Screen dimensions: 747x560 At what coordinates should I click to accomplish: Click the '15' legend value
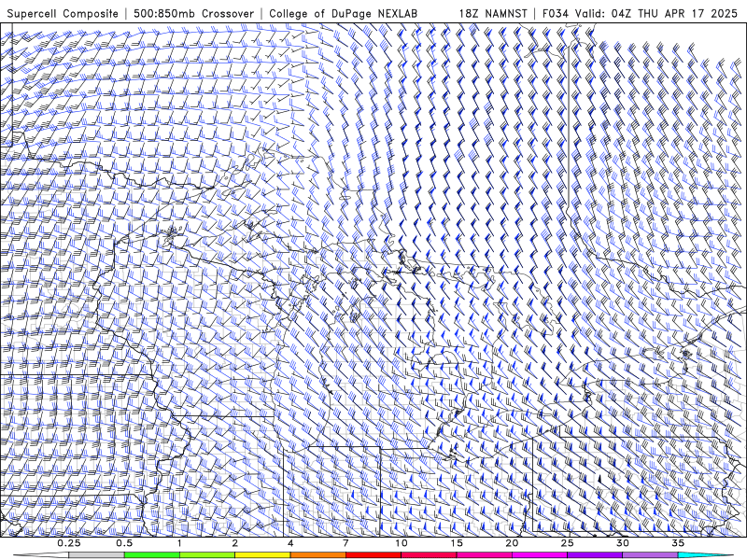point(457,543)
